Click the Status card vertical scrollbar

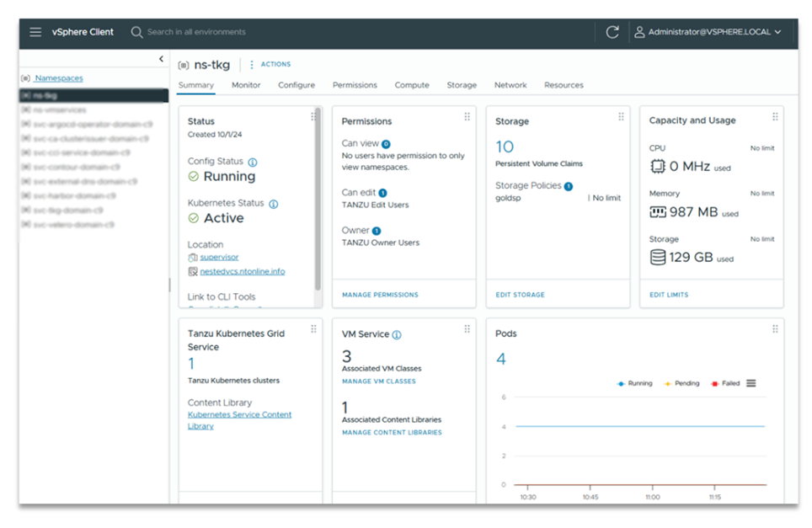pyautogui.click(x=318, y=200)
